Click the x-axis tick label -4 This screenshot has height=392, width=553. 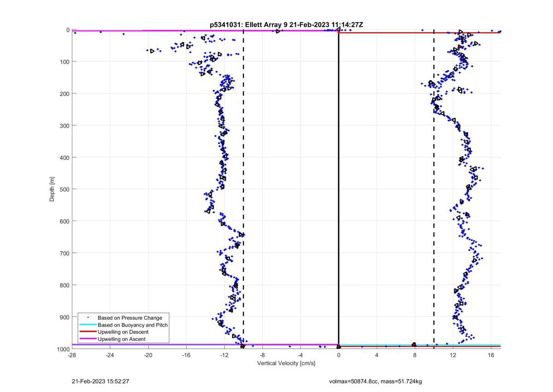(300, 355)
